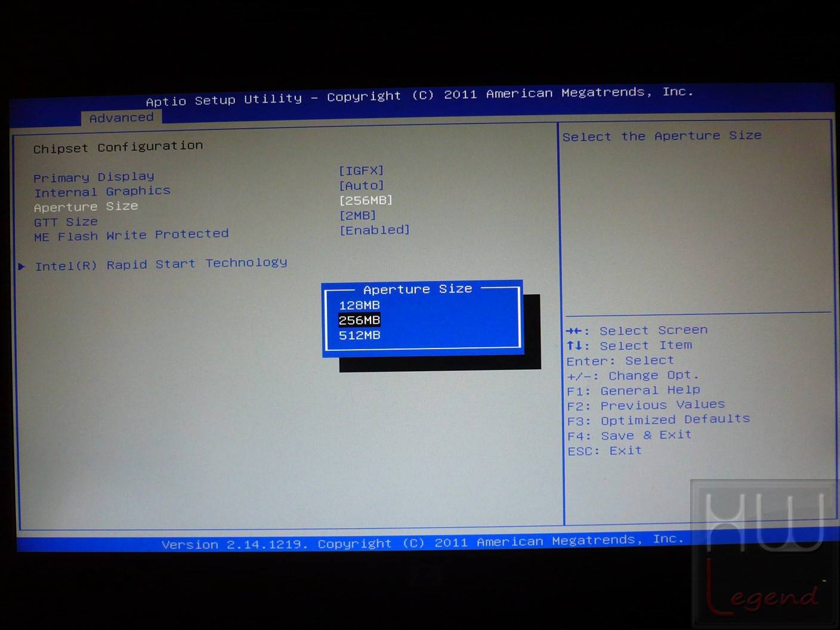Select the Primary Display setting label
The width and height of the screenshot is (840, 630).
(x=94, y=177)
